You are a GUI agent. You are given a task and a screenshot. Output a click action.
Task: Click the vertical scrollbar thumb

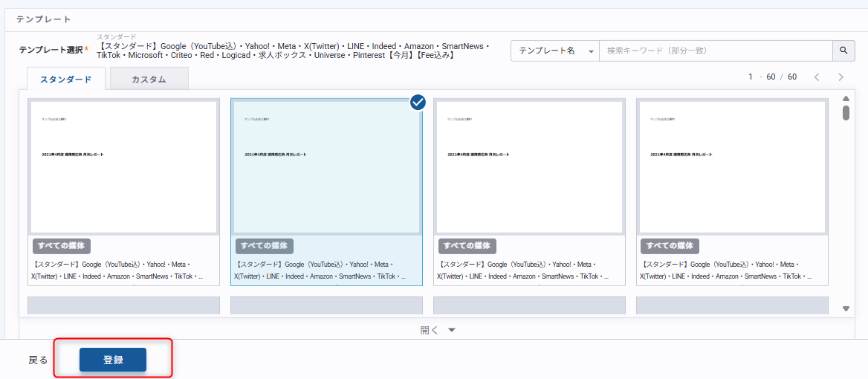pyautogui.click(x=846, y=113)
